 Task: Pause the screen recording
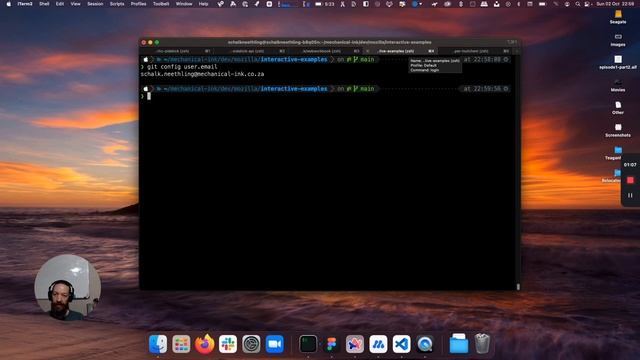[630, 196]
